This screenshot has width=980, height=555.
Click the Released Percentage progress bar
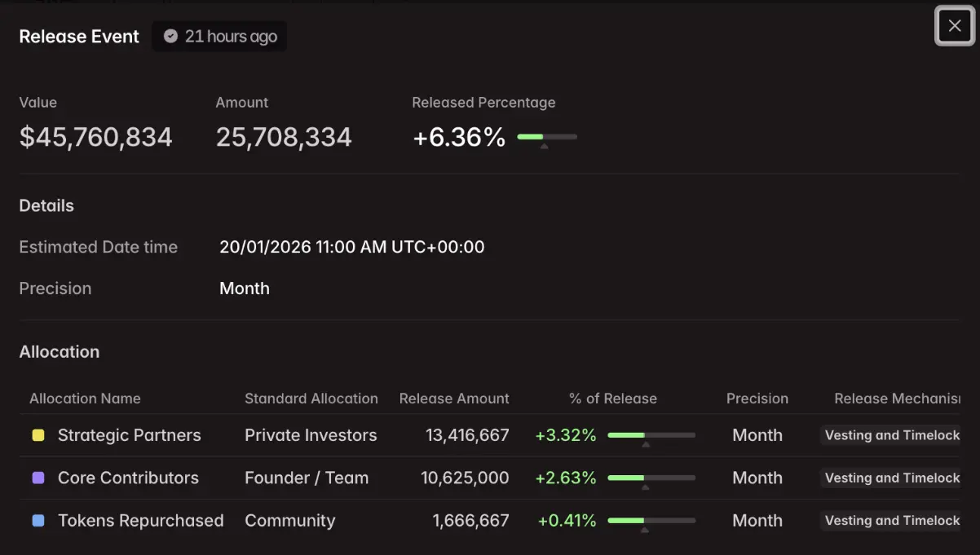547,137
